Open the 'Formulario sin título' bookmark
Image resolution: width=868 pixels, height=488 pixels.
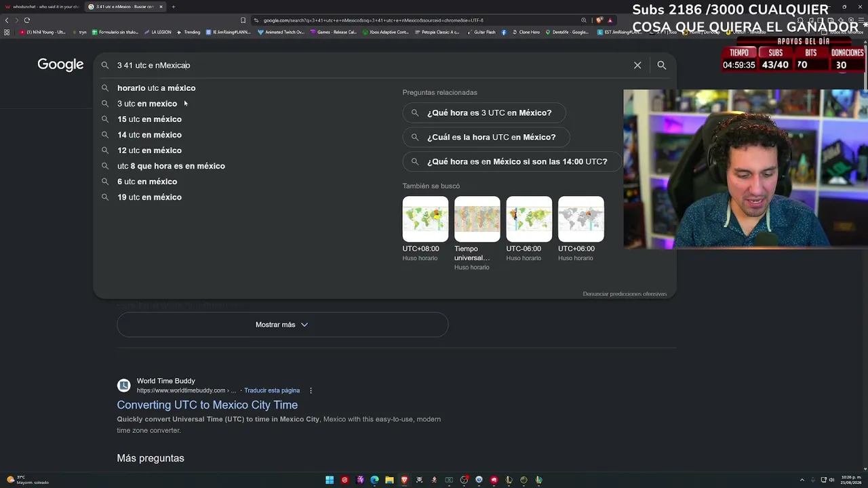pyautogui.click(x=115, y=32)
